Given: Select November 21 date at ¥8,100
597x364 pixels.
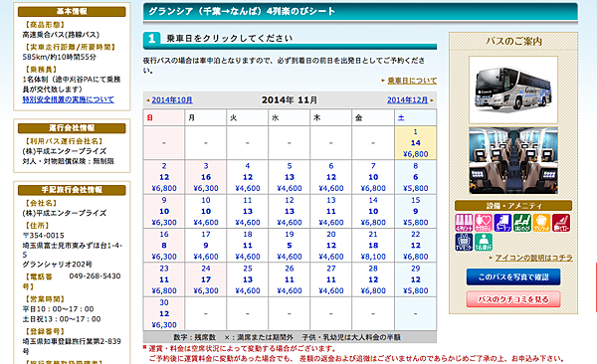Looking at the screenshot, I should (x=373, y=246).
